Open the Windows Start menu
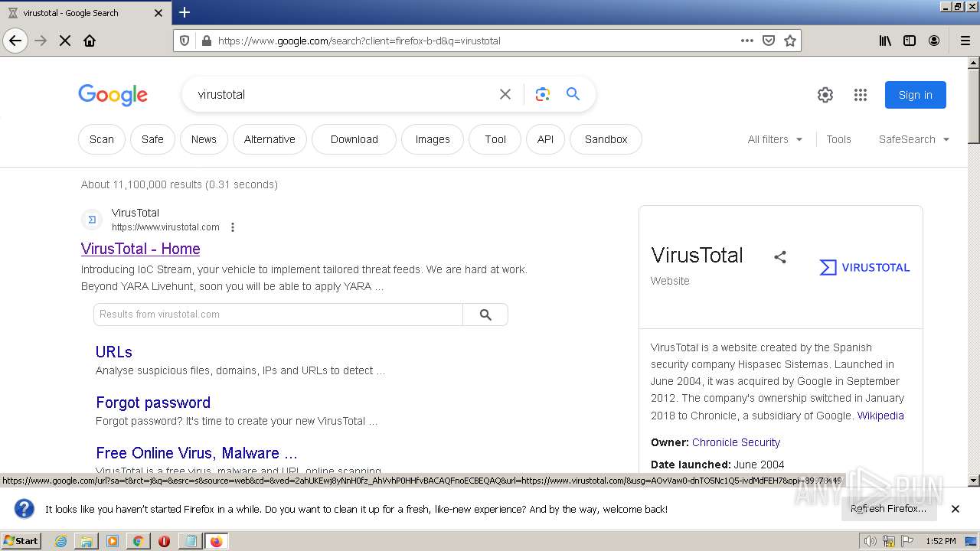Viewport: 980px width, 551px height. click(x=21, y=540)
